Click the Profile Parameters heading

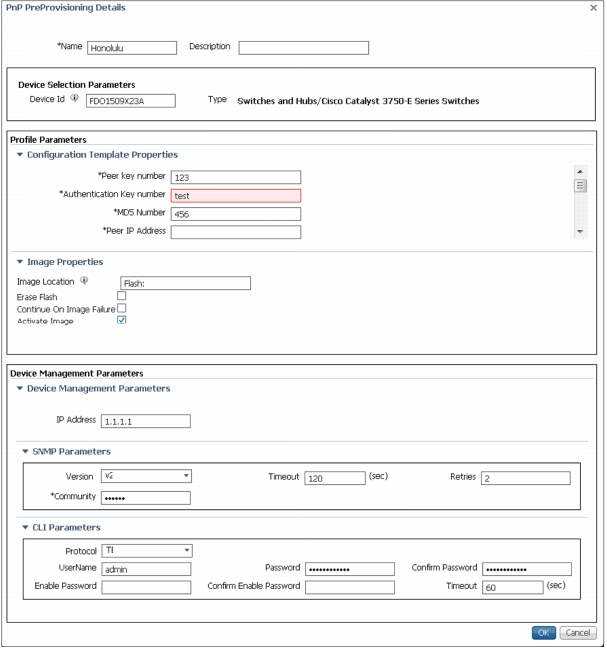[x=48, y=140]
